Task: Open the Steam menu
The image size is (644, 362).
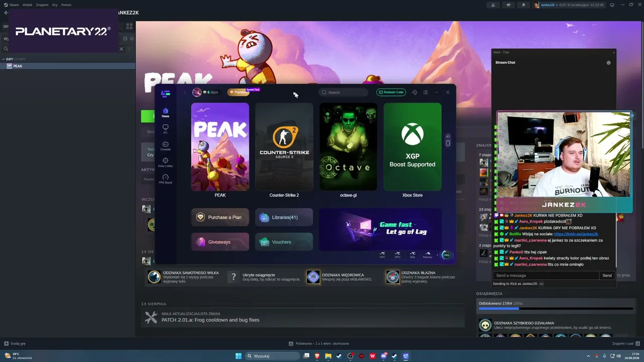Action: tap(12, 5)
